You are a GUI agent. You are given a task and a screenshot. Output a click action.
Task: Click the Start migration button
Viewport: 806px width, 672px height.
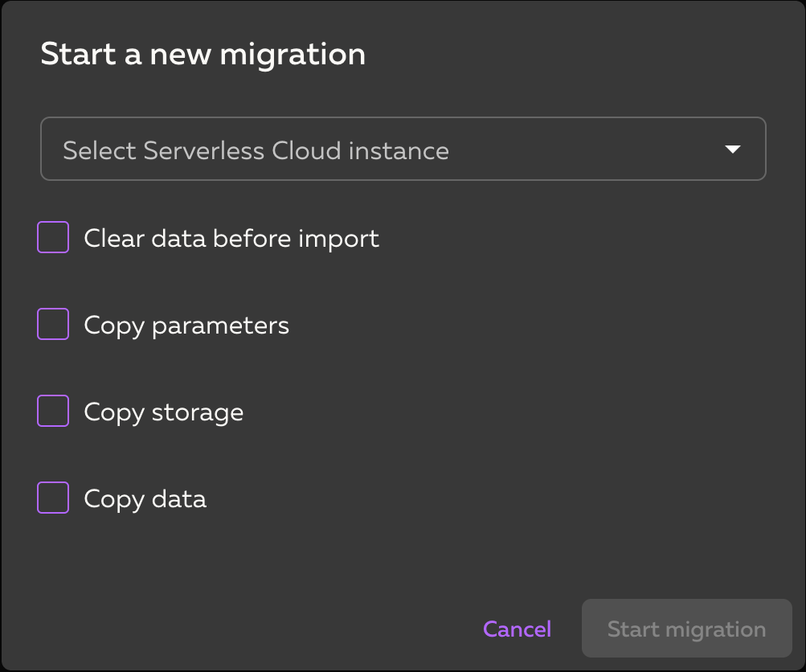[x=687, y=629]
